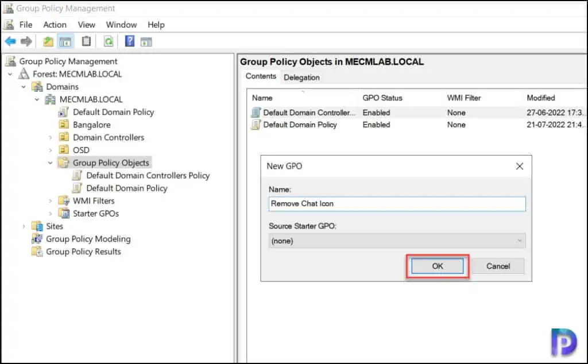Click the Back arrow toolbar icon
This screenshot has width=588, height=364.
10,41
